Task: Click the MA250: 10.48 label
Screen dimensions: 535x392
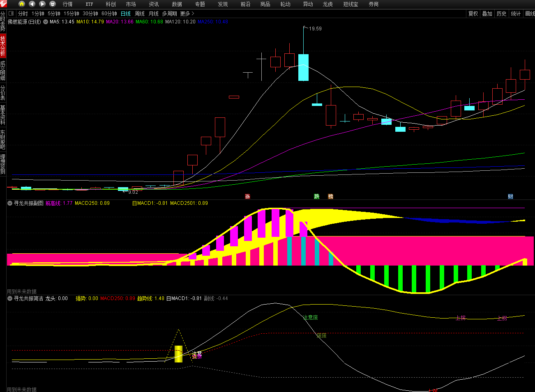Action: 213,22
